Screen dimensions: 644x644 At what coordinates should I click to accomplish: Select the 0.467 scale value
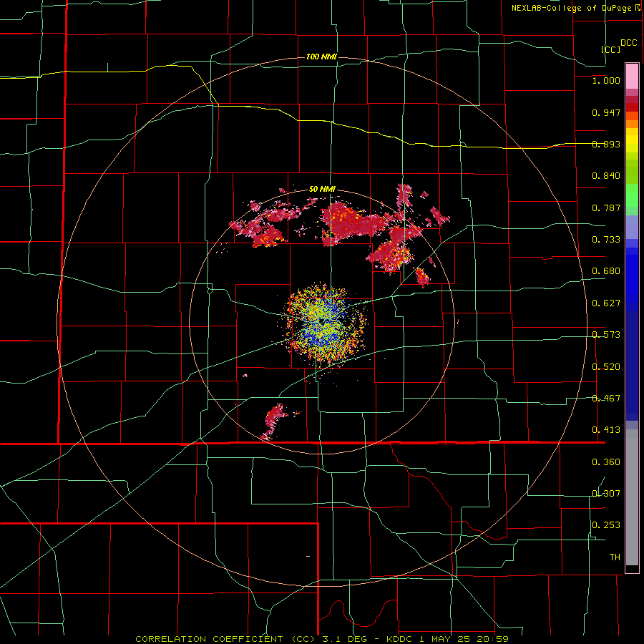pyautogui.click(x=606, y=399)
